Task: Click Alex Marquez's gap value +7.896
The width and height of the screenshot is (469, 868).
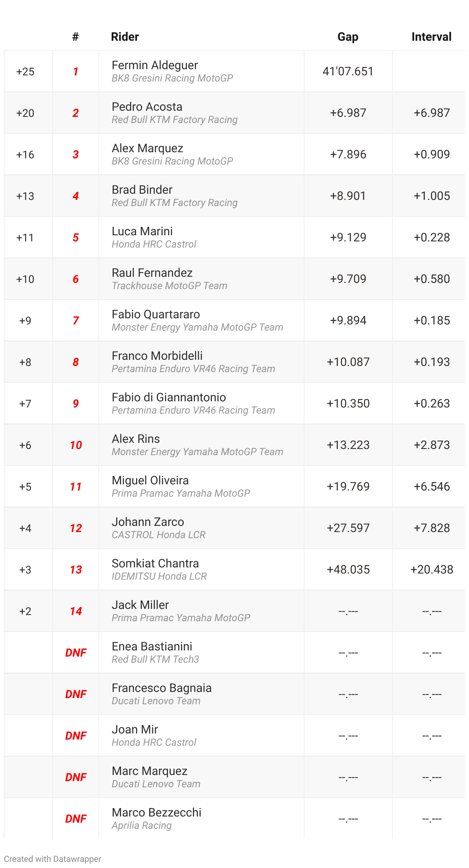Action: [x=348, y=155]
